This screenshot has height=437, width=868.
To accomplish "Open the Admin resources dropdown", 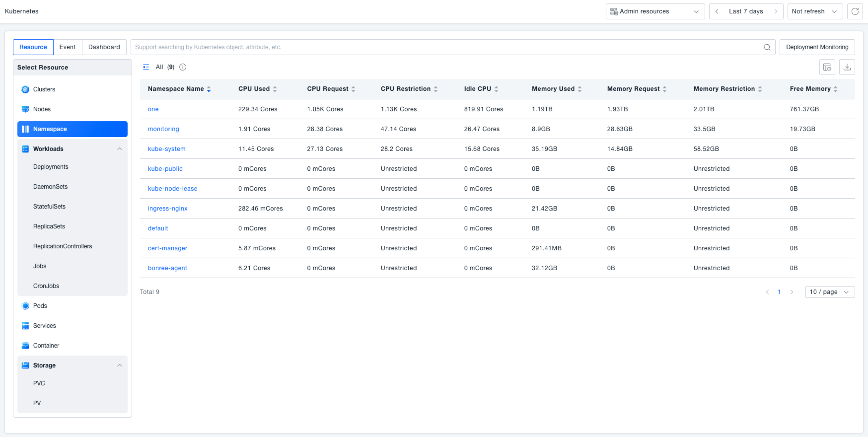I will (x=654, y=11).
